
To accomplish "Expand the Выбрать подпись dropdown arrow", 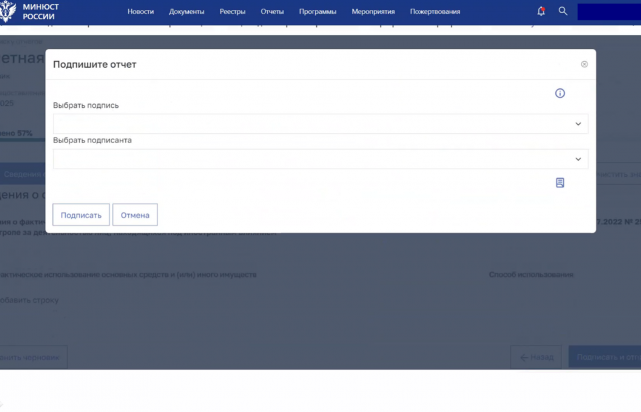I will [578, 124].
